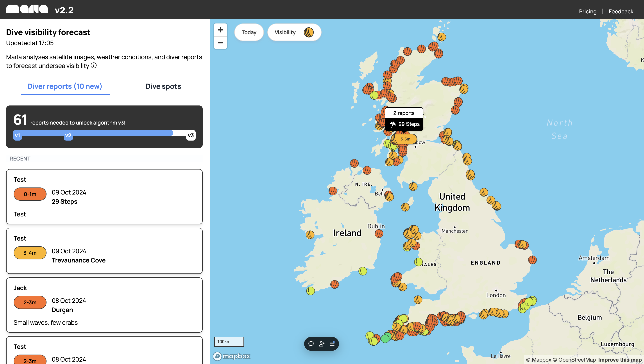The width and height of the screenshot is (644, 364).
Task: Click the zoom-in plus button on map
Action: [220, 30]
